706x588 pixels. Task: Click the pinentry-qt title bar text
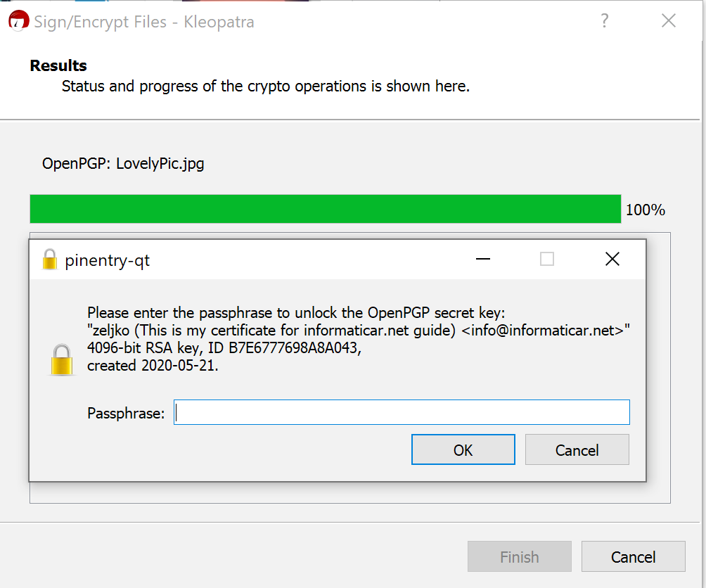[x=107, y=261]
